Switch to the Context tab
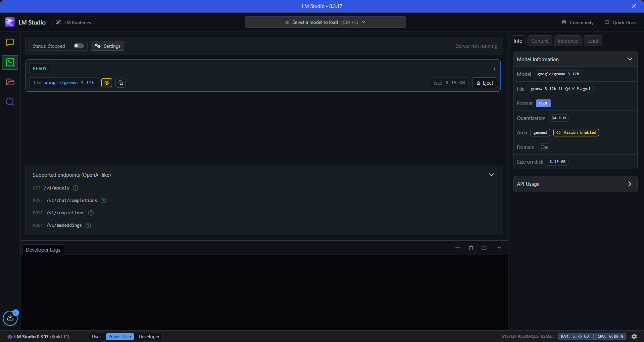The height and width of the screenshot is (342, 644). tap(540, 41)
